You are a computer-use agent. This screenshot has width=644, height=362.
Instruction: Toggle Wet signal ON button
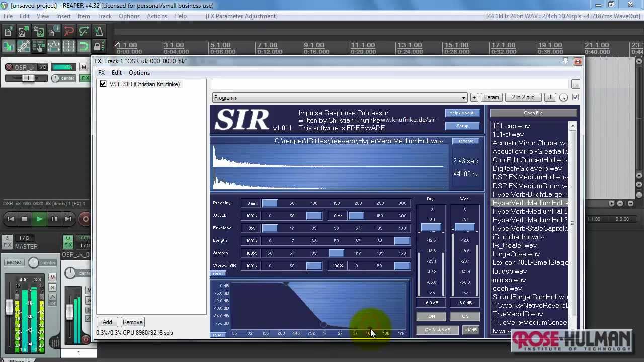(465, 316)
